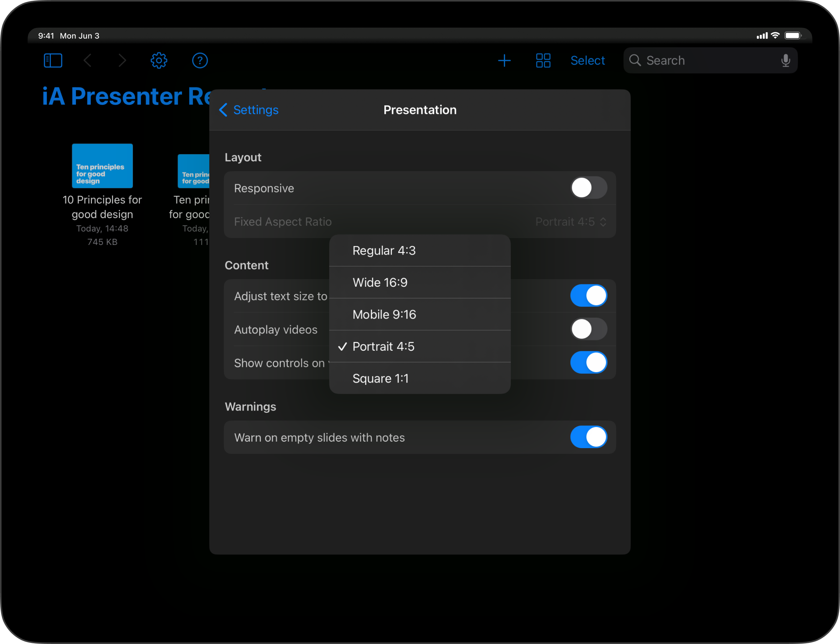Viewport: 840px width, 644px height.
Task: Choose Square 1:1 aspect ratio
Action: 420,378
